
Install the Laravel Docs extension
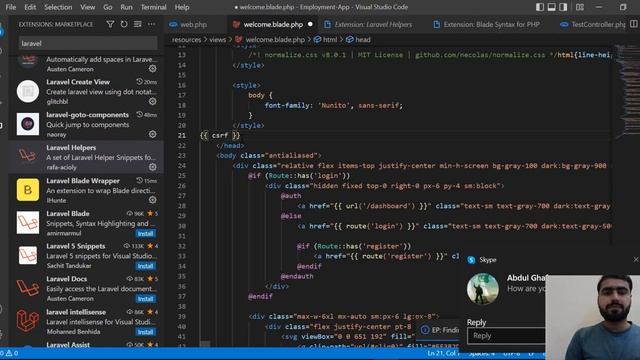(x=145, y=299)
